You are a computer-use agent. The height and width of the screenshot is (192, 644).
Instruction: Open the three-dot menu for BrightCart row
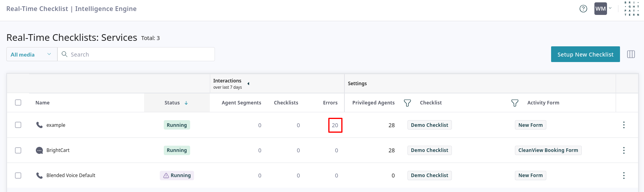(x=624, y=150)
